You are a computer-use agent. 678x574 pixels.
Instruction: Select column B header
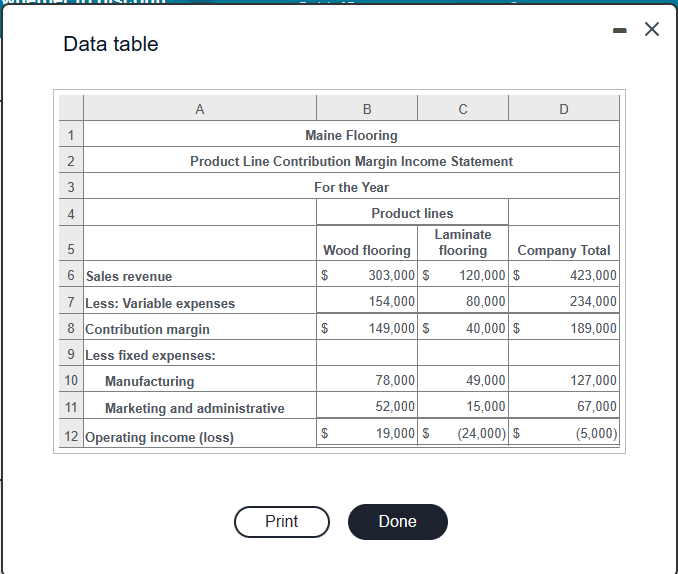click(367, 109)
